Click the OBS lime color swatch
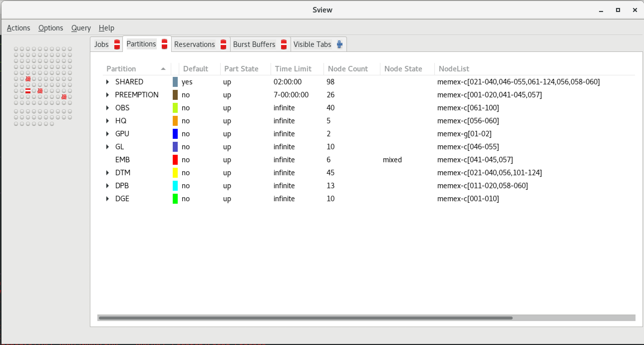644x345 pixels. pos(175,108)
